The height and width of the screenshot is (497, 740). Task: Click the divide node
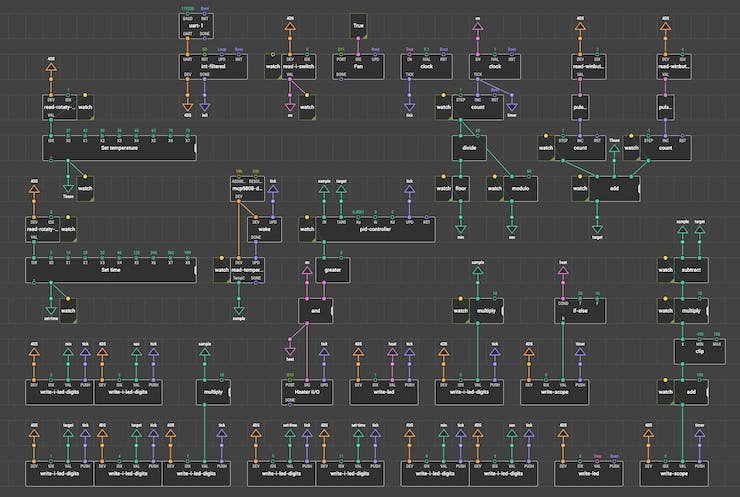pyautogui.click(x=469, y=148)
